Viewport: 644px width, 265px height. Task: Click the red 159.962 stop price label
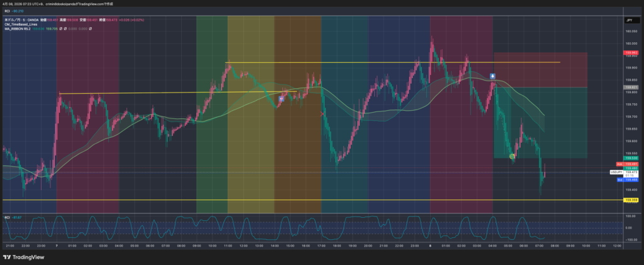coord(631,53)
